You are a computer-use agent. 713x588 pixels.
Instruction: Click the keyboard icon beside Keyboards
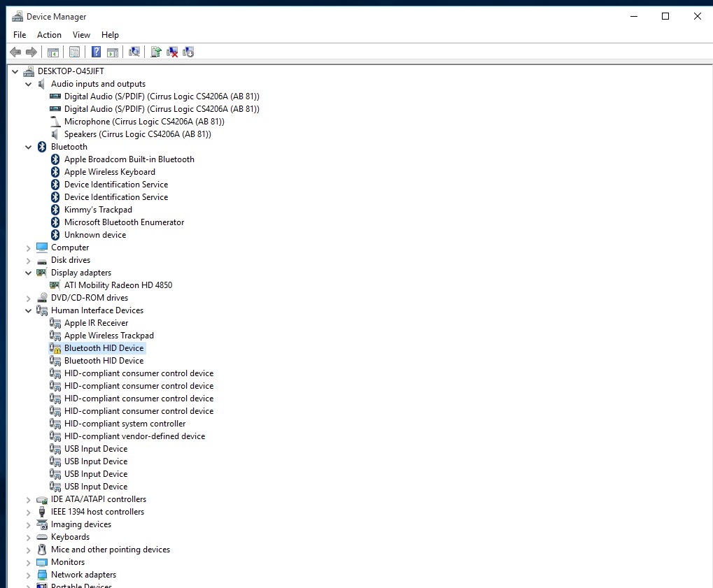[x=42, y=537]
